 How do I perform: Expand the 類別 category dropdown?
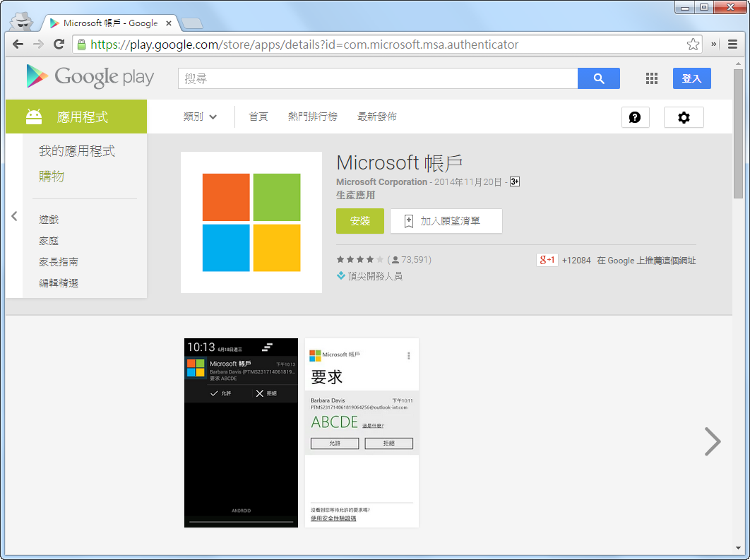[200, 117]
